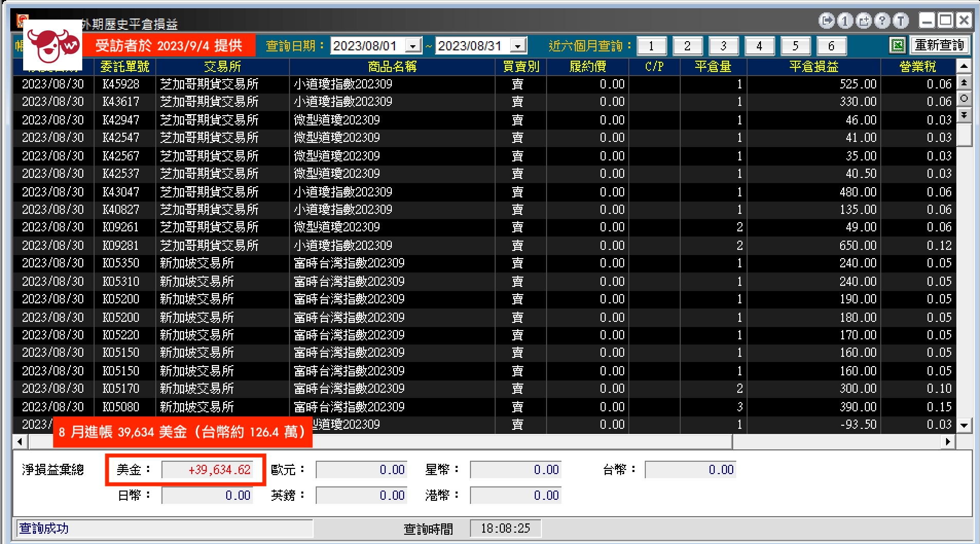This screenshot has width=980, height=544.
Task: Open the start date 2023/08/01 dropdown
Action: 413,46
